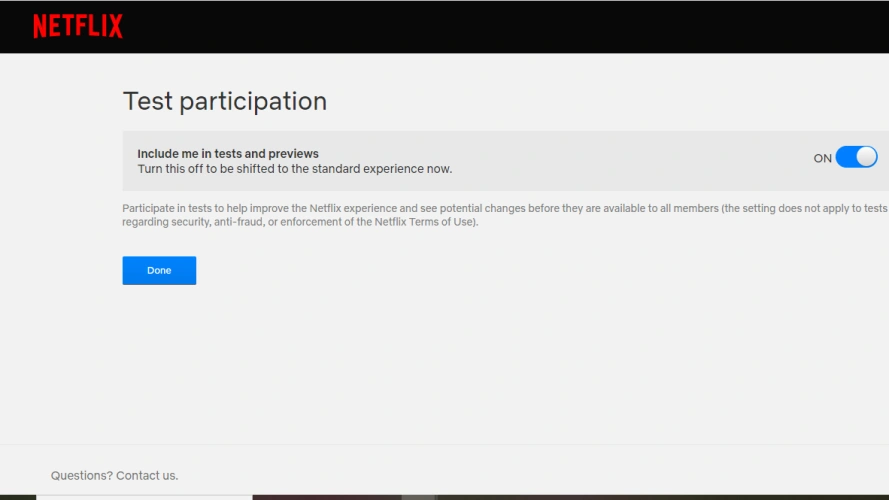Image resolution: width=889 pixels, height=500 pixels.
Task: Open the Questions? Contact us link
Action: 114,475
